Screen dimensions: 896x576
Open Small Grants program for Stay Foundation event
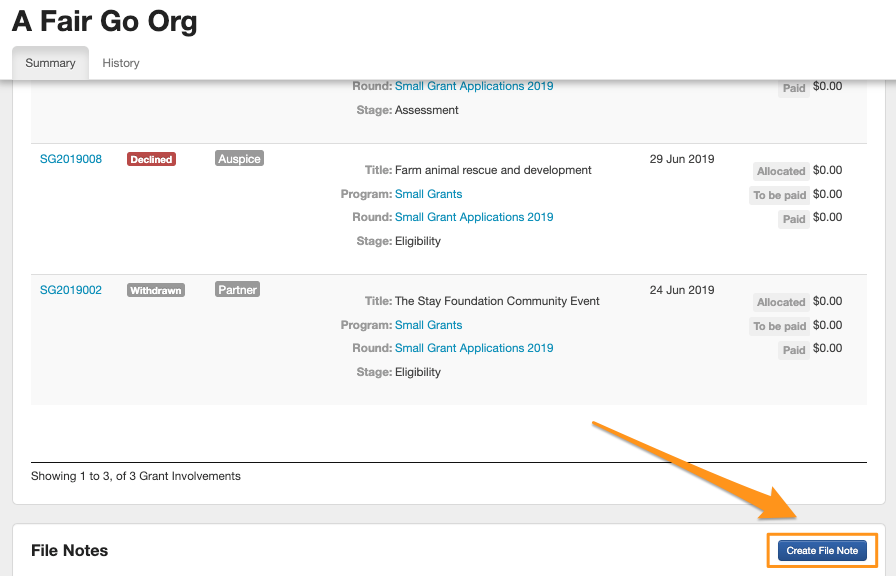point(428,325)
